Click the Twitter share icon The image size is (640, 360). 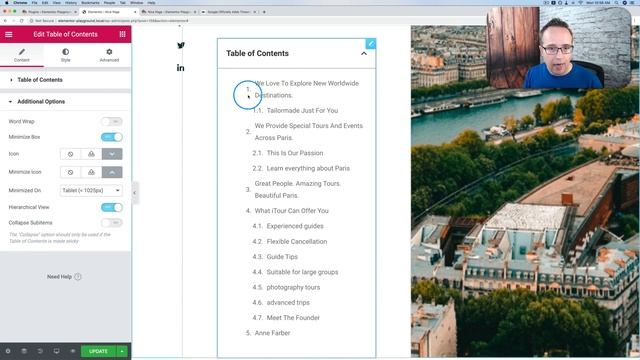click(x=181, y=45)
